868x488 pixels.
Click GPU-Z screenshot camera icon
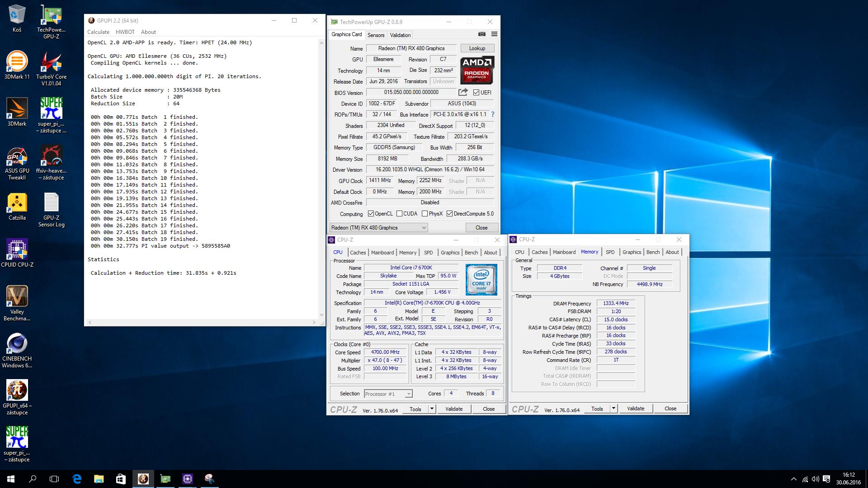[x=482, y=34]
